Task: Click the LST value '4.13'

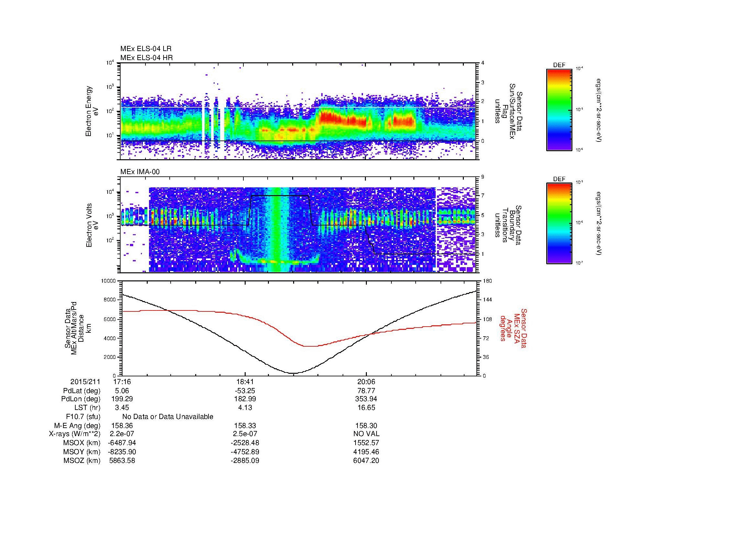Action: [x=245, y=408]
